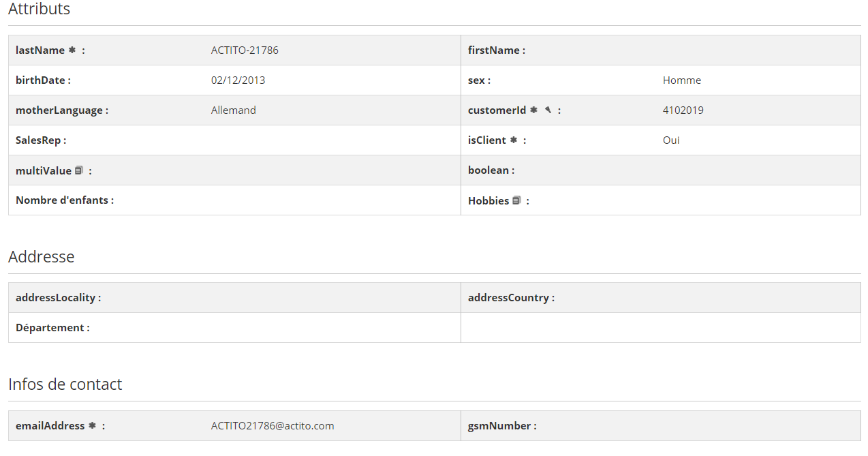This screenshot has width=868, height=456.
Task: Click the key icon beside customerId
Action: [x=548, y=110]
